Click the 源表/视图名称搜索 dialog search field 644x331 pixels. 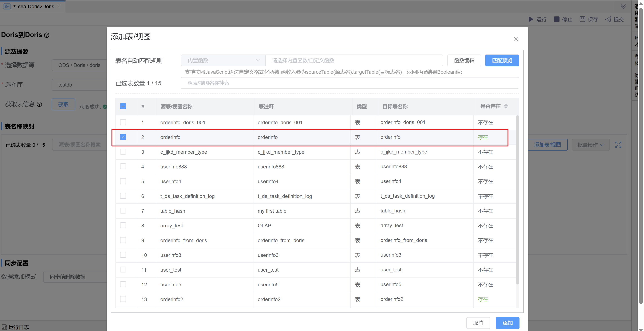pyautogui.click(x=349, y=83)
